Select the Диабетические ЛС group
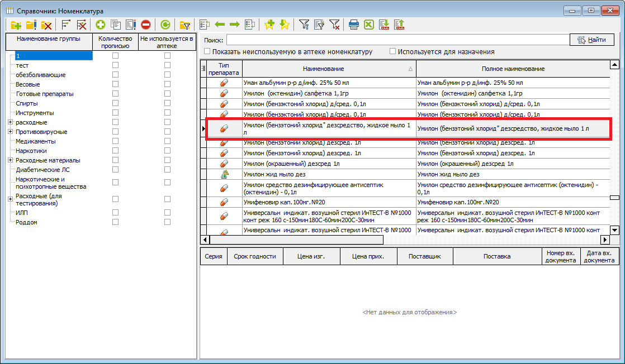This screenshot has width=625, height=364. coord(42,170)
